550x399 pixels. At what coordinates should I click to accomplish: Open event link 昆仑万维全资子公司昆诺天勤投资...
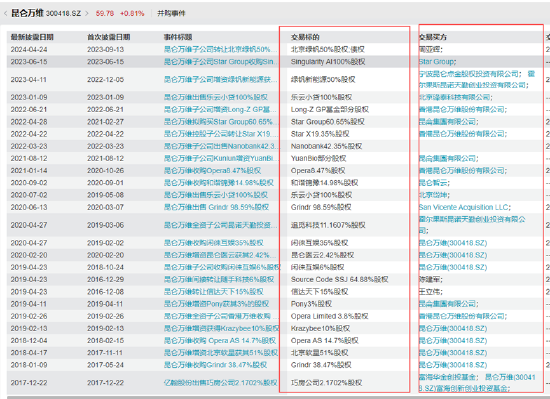220,225
